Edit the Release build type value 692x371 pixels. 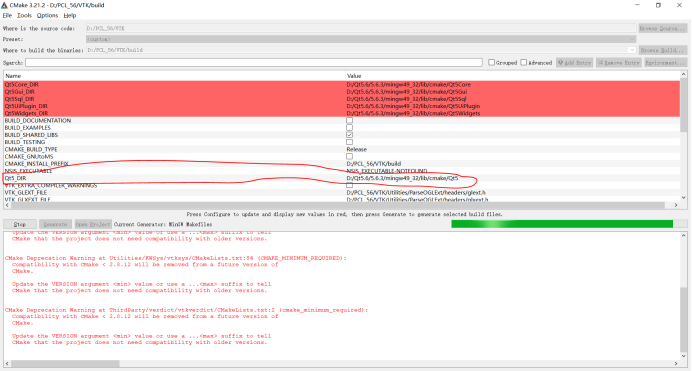click(357, 149)
